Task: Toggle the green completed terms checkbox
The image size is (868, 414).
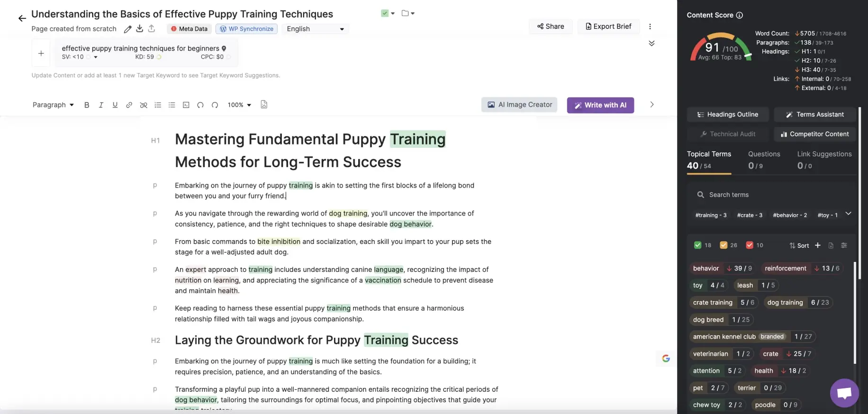Action: [697, 245]
